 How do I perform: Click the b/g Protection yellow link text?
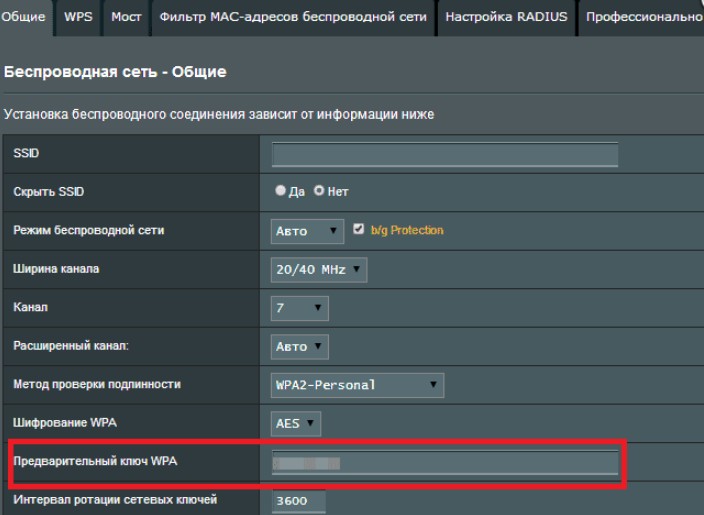click(x=407, y=231)
